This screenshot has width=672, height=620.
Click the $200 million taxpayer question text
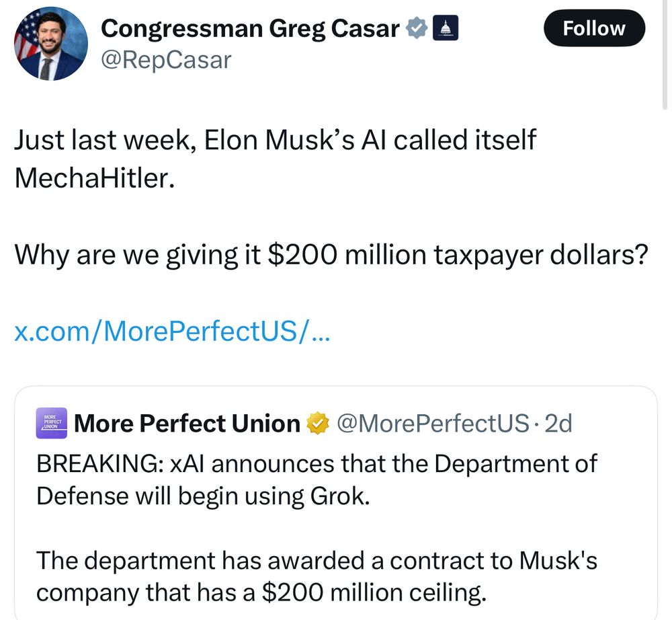[x=331, y=255]
